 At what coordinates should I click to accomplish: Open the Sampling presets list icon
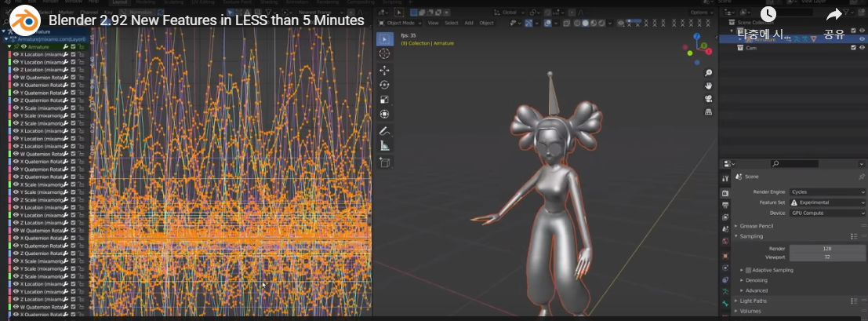(x=854, y=236)
